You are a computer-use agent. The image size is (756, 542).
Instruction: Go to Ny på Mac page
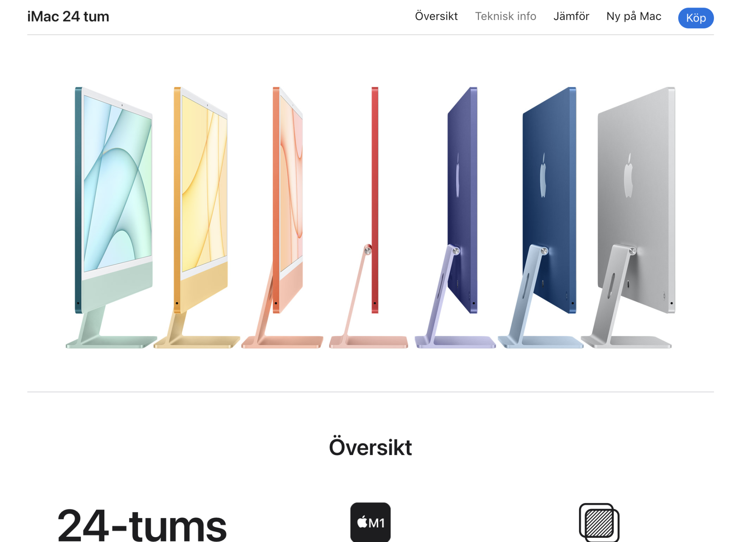click(x=634, y=17)
